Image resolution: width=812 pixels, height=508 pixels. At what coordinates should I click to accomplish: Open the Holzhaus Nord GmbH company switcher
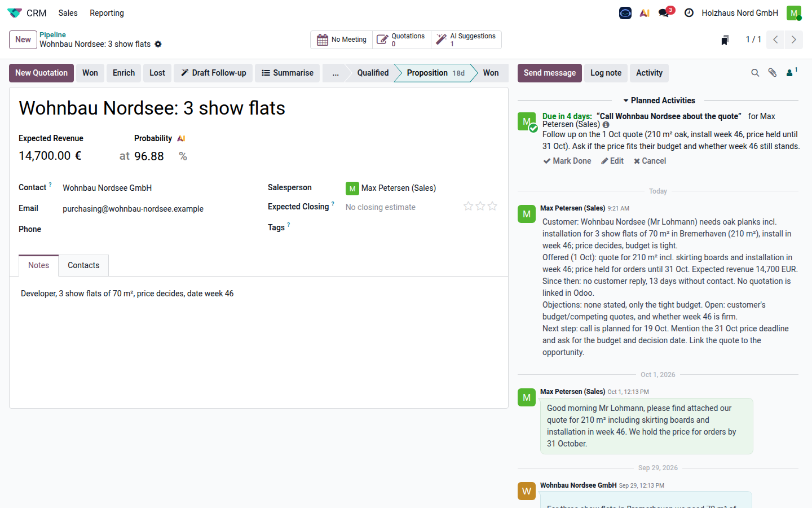740,12
